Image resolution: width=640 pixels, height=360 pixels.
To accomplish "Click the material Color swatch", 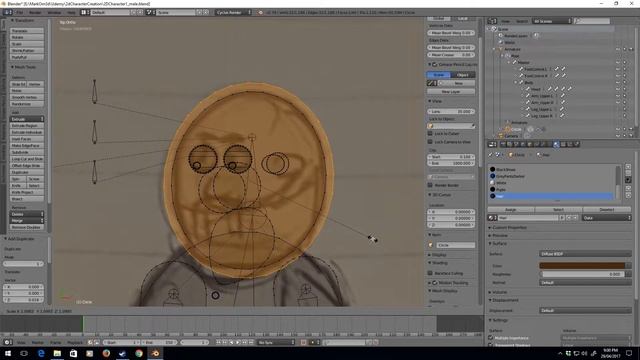I will click(582, 266).
